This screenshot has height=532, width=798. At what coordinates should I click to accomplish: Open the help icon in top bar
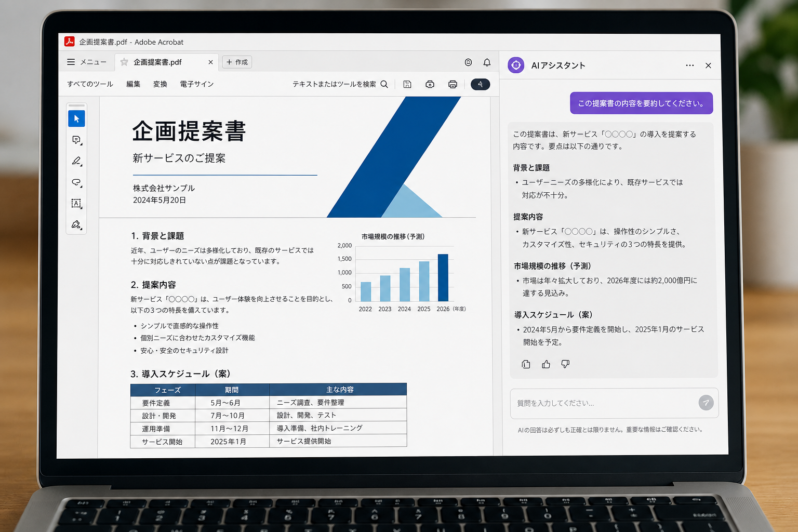click(468, 62)
